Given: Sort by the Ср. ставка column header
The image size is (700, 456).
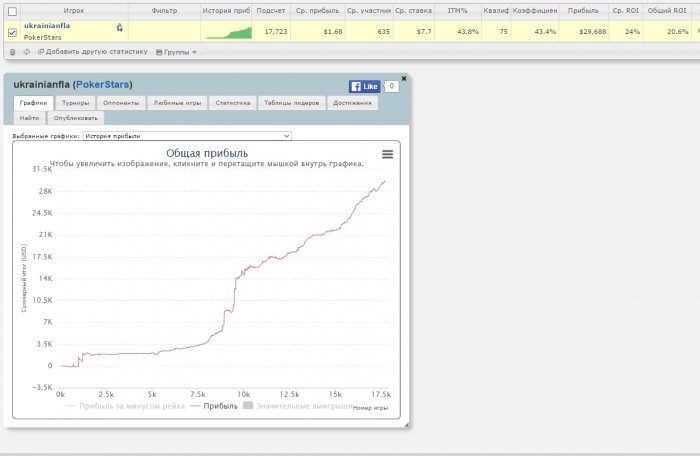Looking at the screenshot, I should 413,11.
